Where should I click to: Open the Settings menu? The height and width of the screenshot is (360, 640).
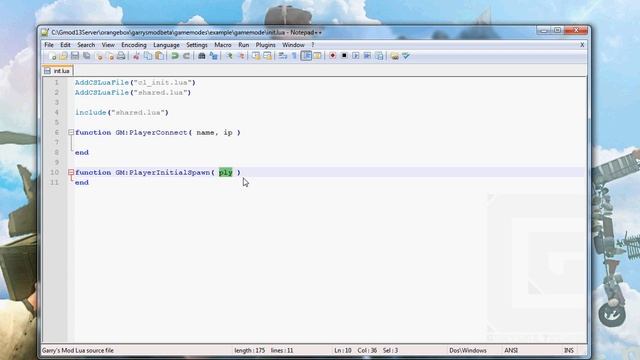(197, 45)
